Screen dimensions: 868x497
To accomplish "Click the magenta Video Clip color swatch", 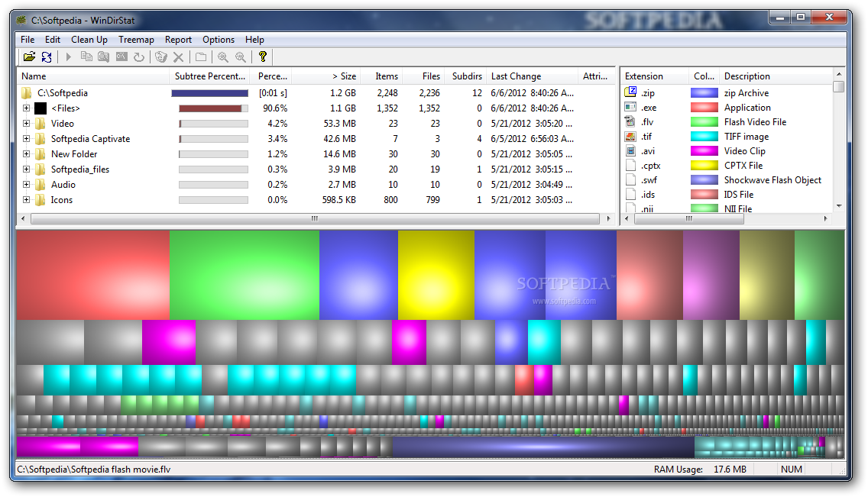I will coord(704,151).
